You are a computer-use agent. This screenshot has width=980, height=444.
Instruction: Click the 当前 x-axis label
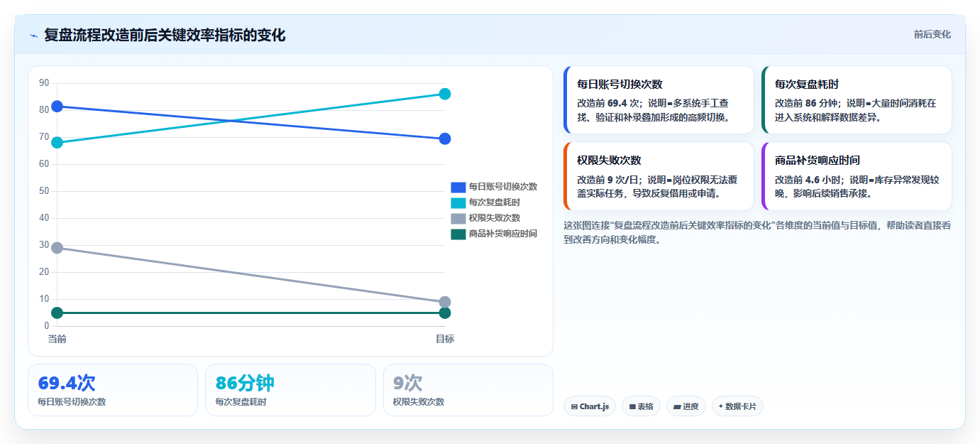(x=57, y=339)
